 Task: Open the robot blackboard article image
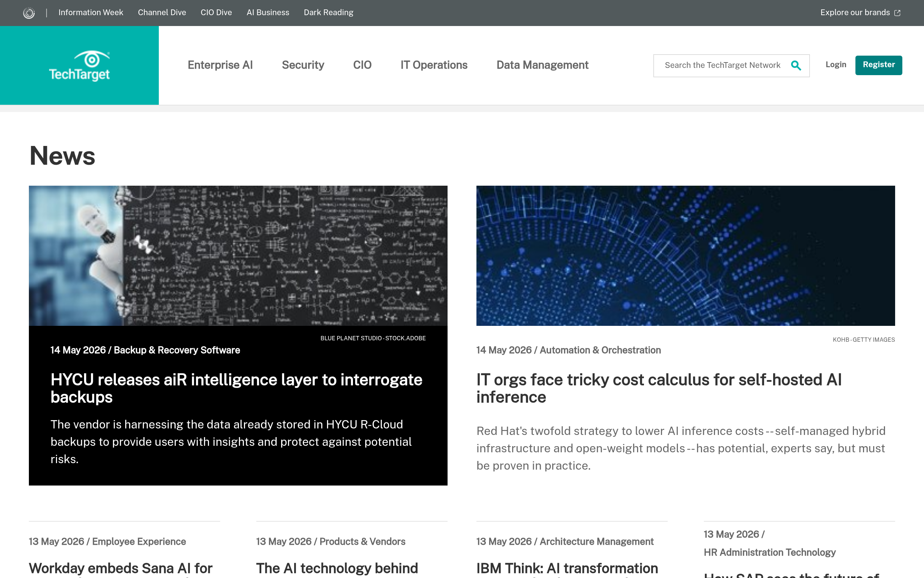[238, 256]
